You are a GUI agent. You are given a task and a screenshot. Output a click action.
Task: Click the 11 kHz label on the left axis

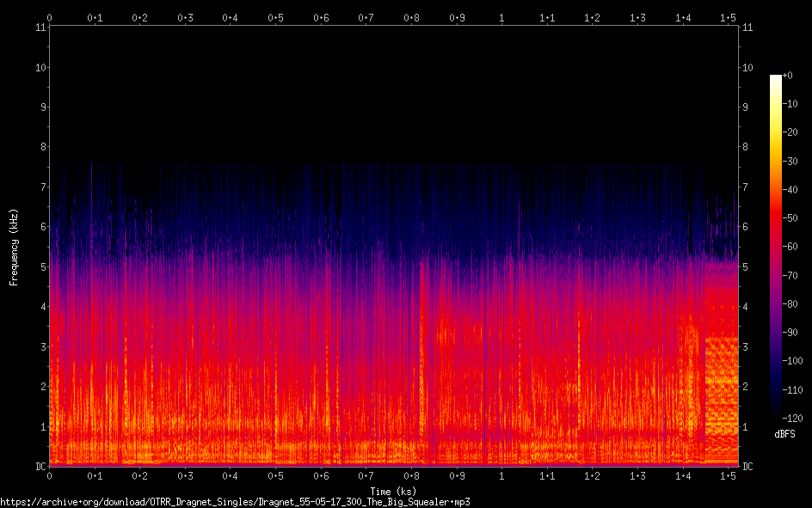click(x=40, y=27)
